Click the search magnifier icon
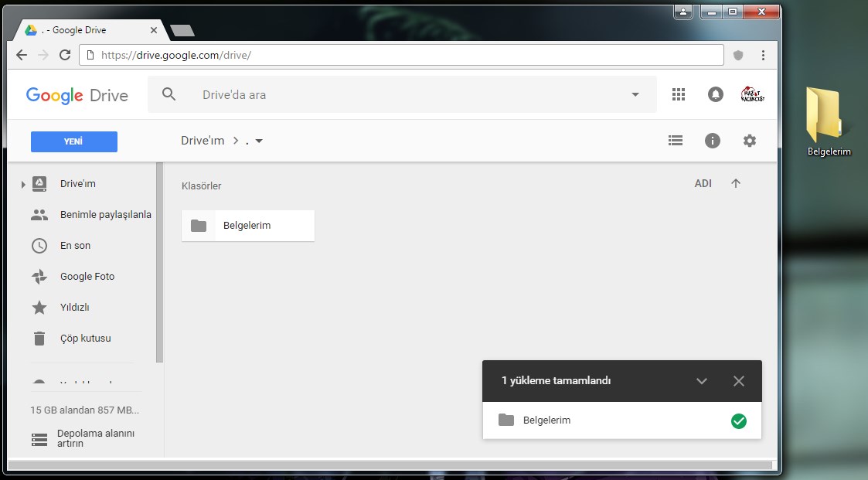Screen dimensions: 868x480 pyautogui.click(x=168, y=94)
